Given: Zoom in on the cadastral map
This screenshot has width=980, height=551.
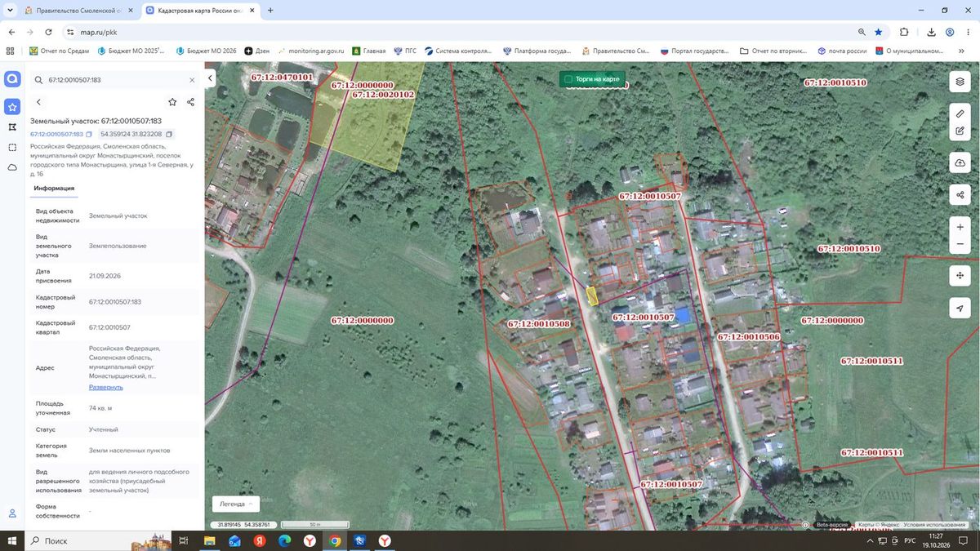Looking at the screenshot, I should coord(960,227).
